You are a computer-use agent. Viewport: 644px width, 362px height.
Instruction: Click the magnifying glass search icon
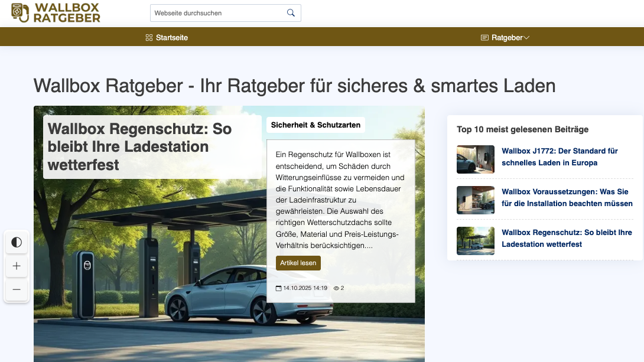tap(291, 13)
